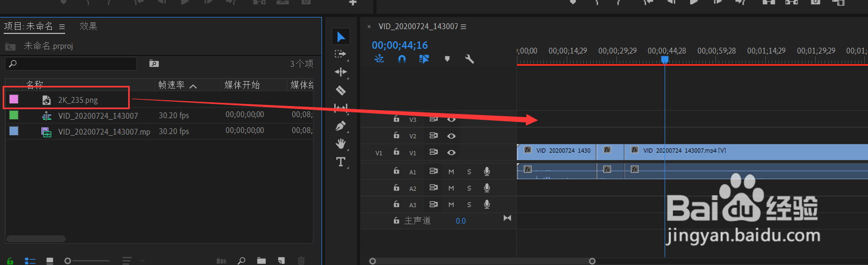This screenshot has height=265, width=868.
Task: Toggle sync lock on track A1
Action: [433, 172]
